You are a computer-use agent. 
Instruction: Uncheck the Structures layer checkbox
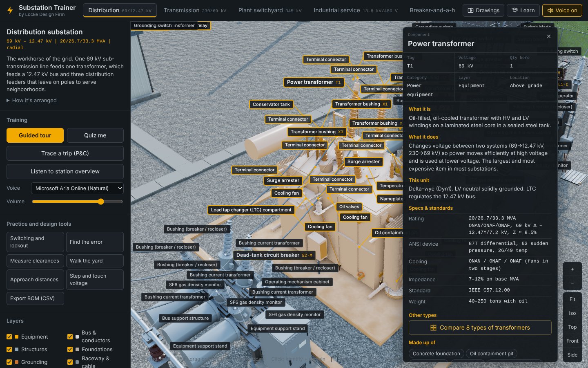(x=9, y=350)
